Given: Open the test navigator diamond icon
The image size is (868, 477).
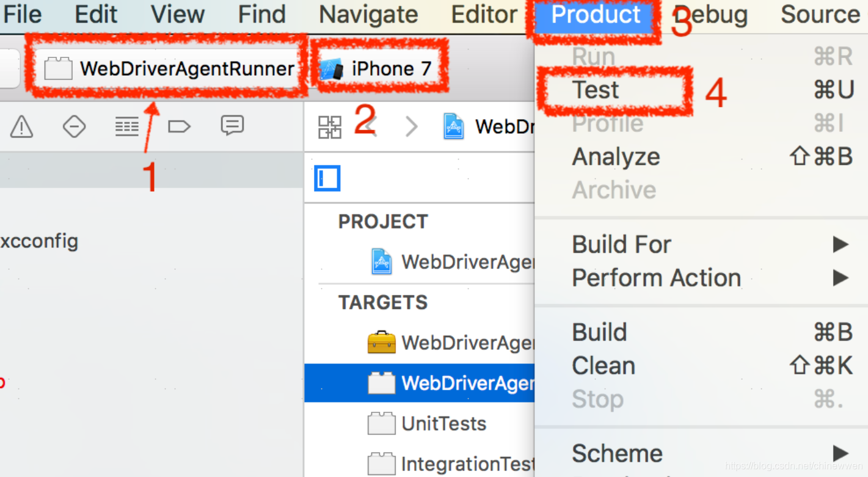Looking at the screenshot, I should [74, 127].
